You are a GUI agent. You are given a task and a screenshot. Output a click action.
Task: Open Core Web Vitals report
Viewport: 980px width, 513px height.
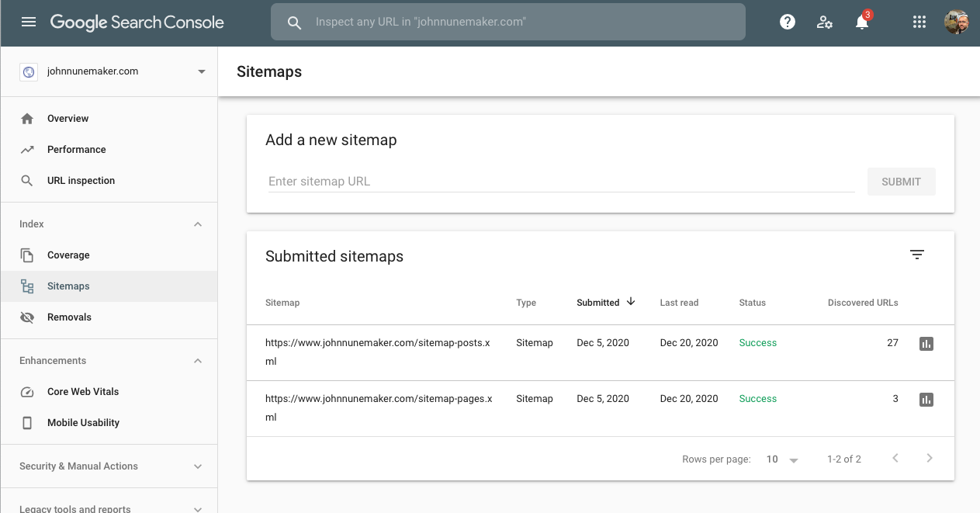[x=83, y=392]
